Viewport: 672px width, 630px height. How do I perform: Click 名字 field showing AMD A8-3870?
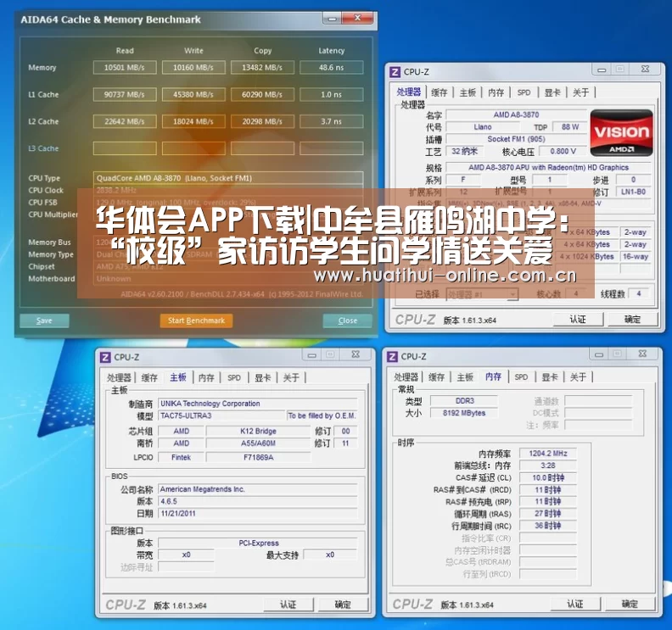(x=516, y=114)
